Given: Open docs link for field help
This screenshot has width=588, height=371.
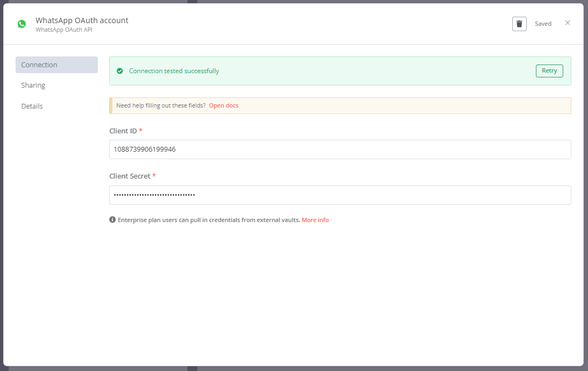Looking at the screenshot, I should 224,105.
